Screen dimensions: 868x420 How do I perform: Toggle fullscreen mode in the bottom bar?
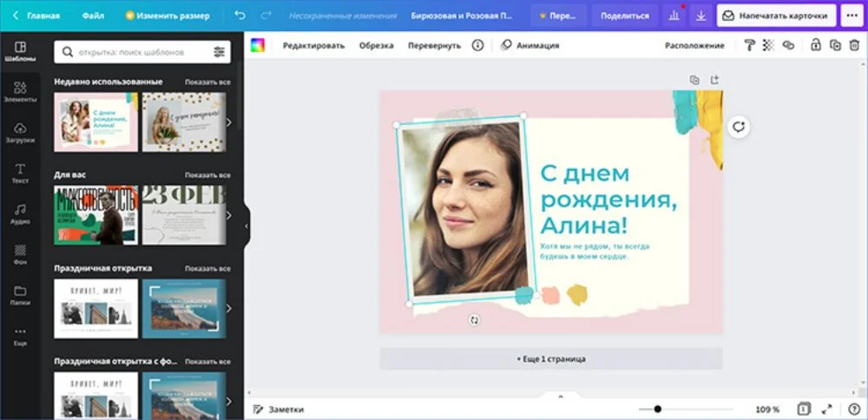(826, 409)
